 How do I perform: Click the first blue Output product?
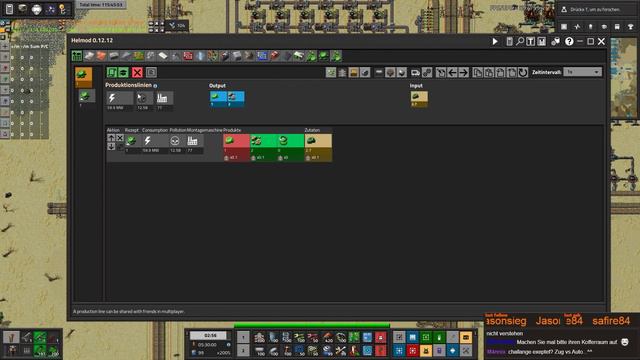218,99
